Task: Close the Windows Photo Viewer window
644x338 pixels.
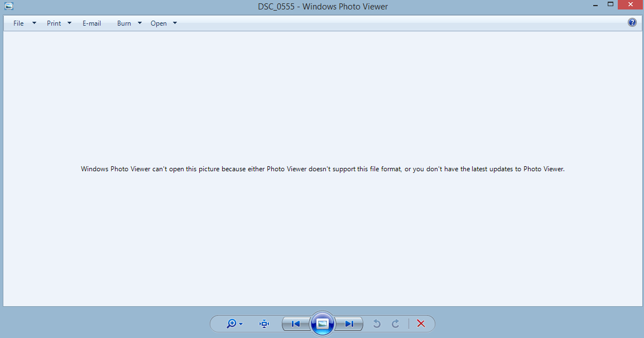Action: [631, 4]
